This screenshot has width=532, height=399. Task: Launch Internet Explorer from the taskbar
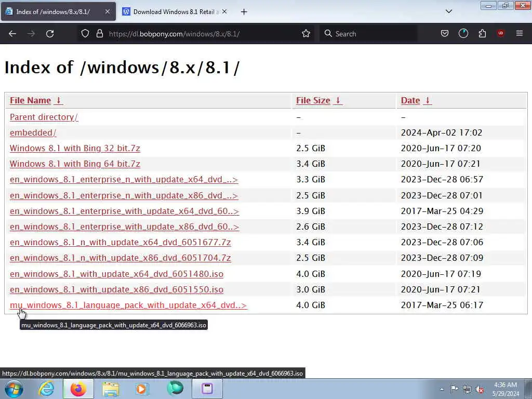coord(46,389)
